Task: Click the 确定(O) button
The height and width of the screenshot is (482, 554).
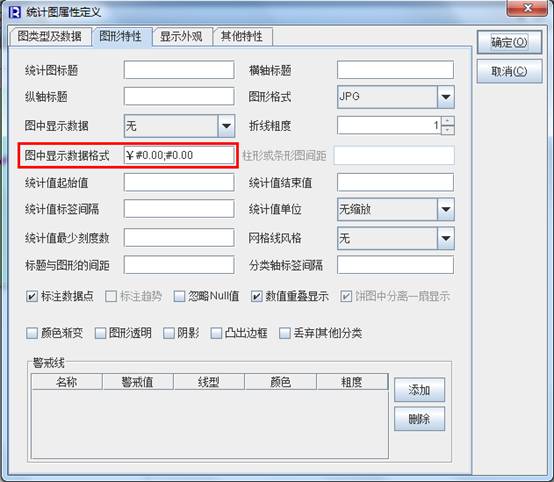Action: click(x=509, y=42)
